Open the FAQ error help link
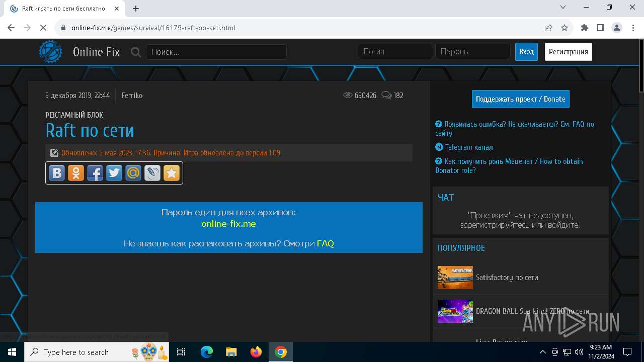This screenshot has height=362, width=644. tap(515, 129)
